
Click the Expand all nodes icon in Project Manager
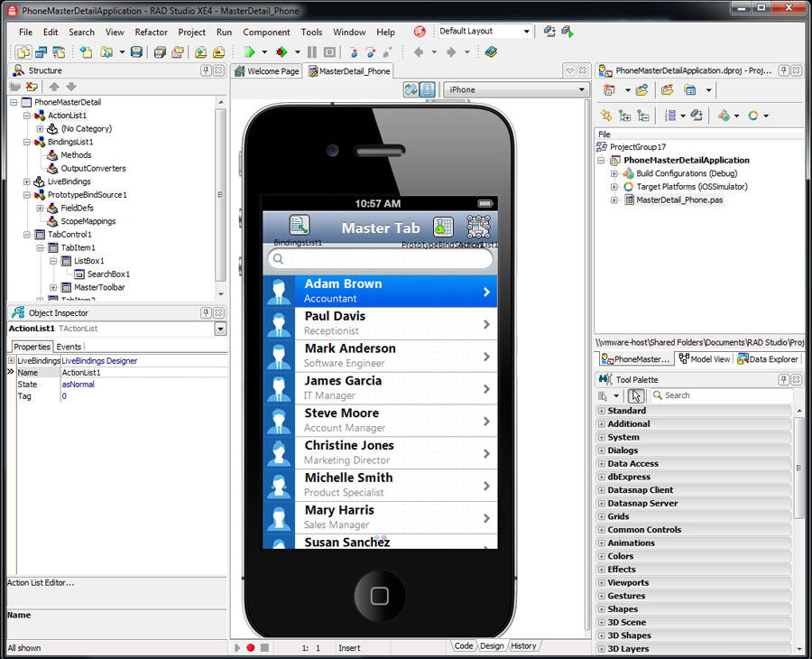tap(625, 116)
